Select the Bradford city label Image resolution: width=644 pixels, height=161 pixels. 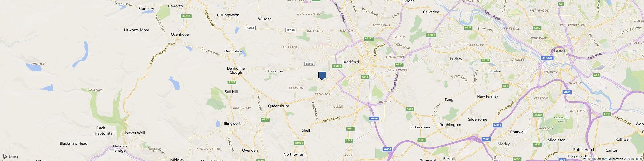tap(350, 62)
